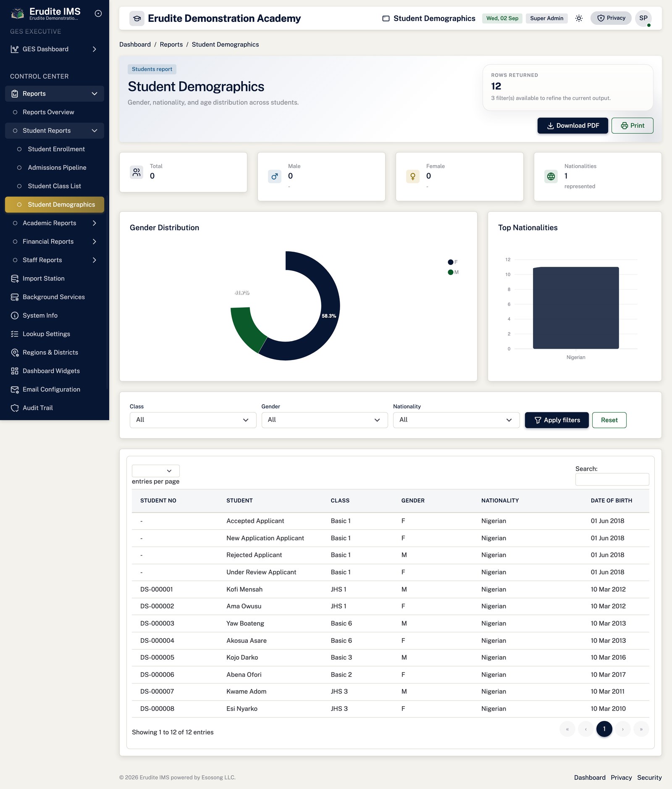Click the footer Dashboard link
Screen dimensions: 672x789
point(590,778)
